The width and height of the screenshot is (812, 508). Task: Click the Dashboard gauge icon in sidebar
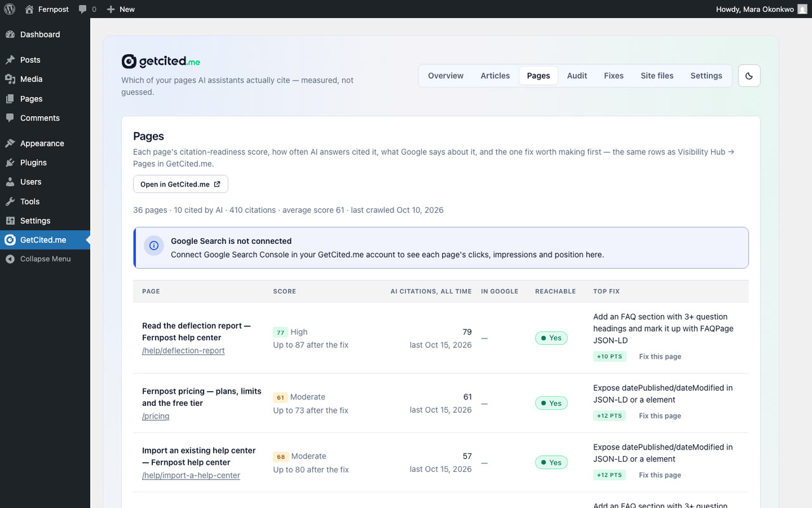coord(10,34)
